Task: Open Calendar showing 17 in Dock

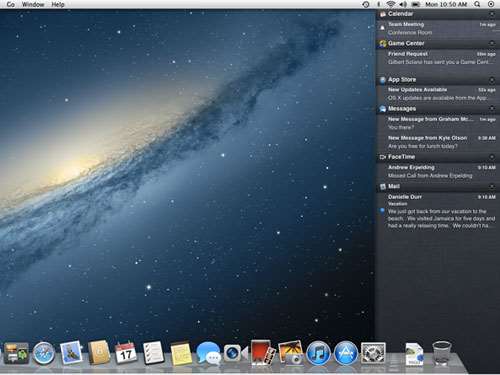Action: (126, 353)
